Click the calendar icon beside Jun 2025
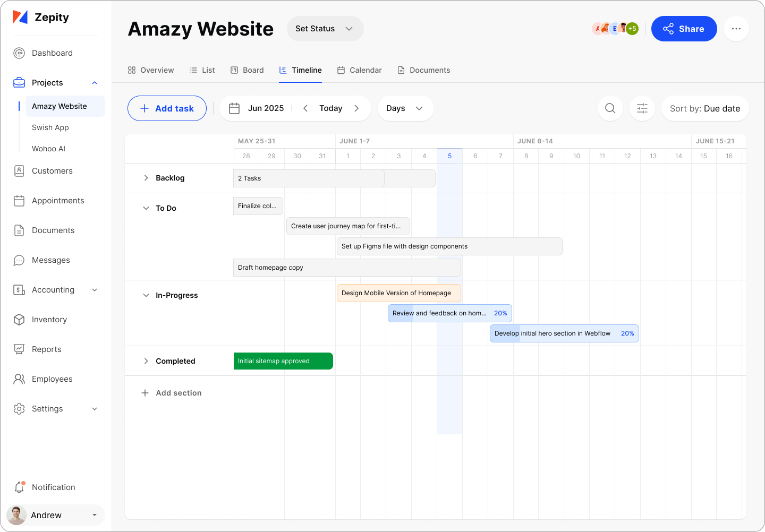 tap(234, 108)
